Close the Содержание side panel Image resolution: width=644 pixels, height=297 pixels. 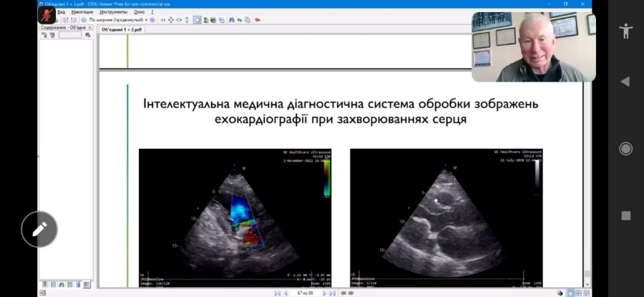(90, 28)
